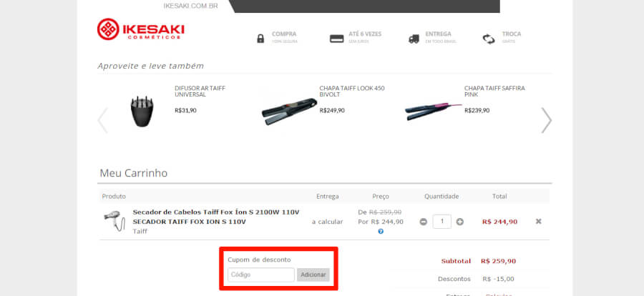Image resolution: width=644 pixels, height=296 pixels.
Task: Click the quantity input box
Action: [442, 222]
